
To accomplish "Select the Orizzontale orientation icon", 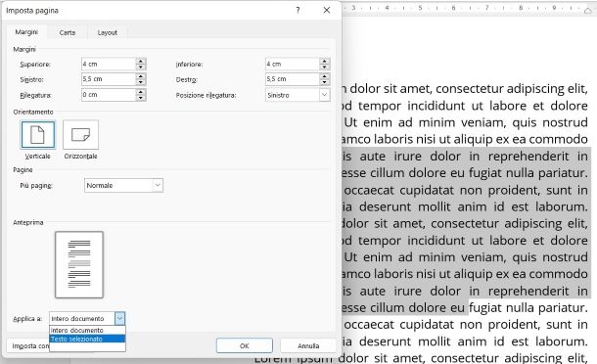I will [80, 135].
